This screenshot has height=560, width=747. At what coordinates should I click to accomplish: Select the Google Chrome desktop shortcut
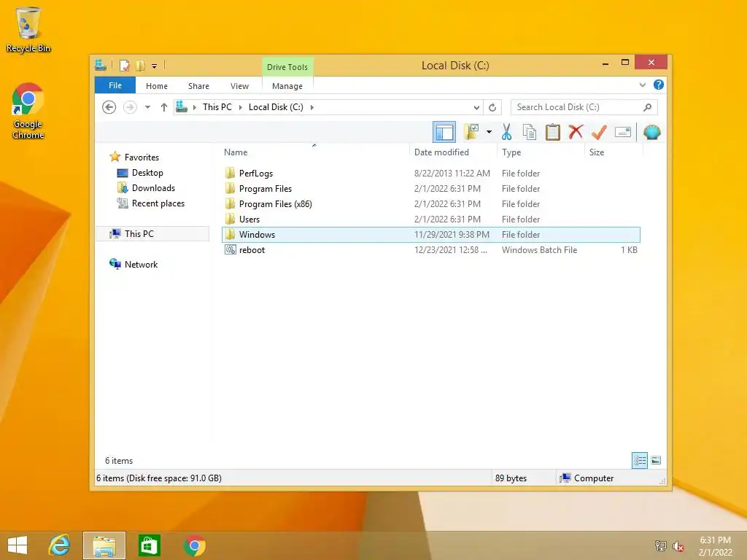28,111
